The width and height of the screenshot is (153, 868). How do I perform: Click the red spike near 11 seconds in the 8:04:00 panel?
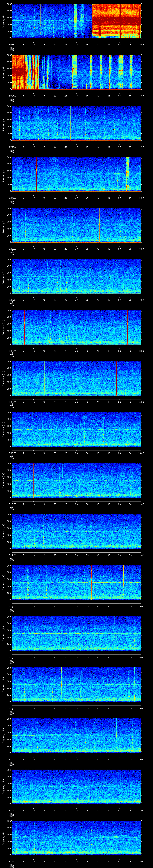(x=36, y=174)
